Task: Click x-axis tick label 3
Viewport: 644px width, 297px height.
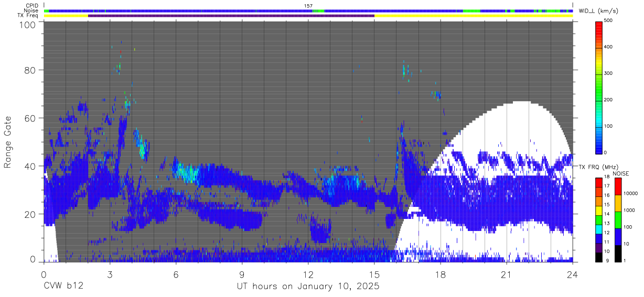Action: [110, 273]
